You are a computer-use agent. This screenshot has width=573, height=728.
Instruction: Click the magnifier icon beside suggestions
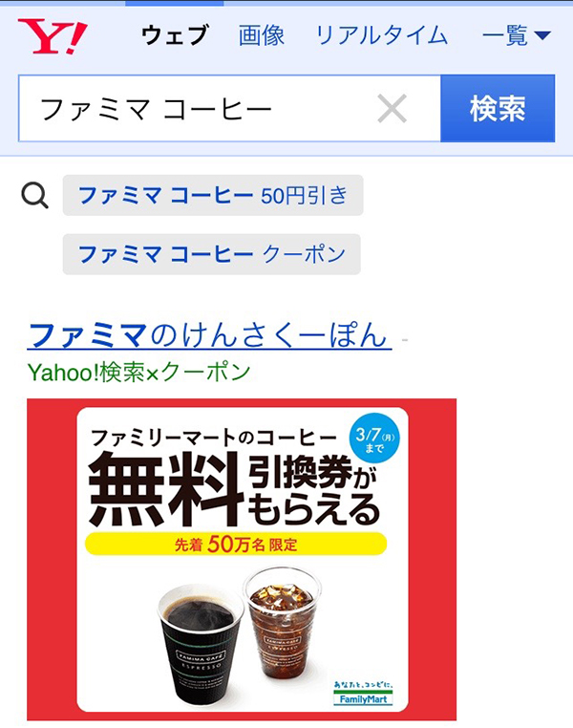34,196
